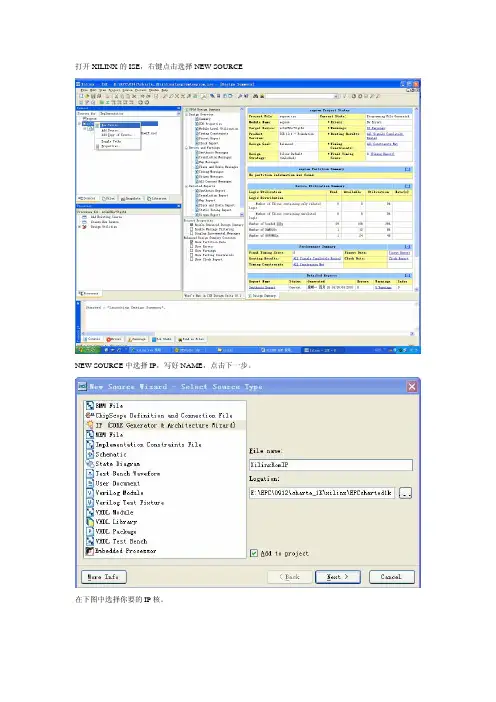Image resolution: width=496 pixels, height=702 pixels.
Task: Click the Windows Start button
Action: (x=89, y=350)
